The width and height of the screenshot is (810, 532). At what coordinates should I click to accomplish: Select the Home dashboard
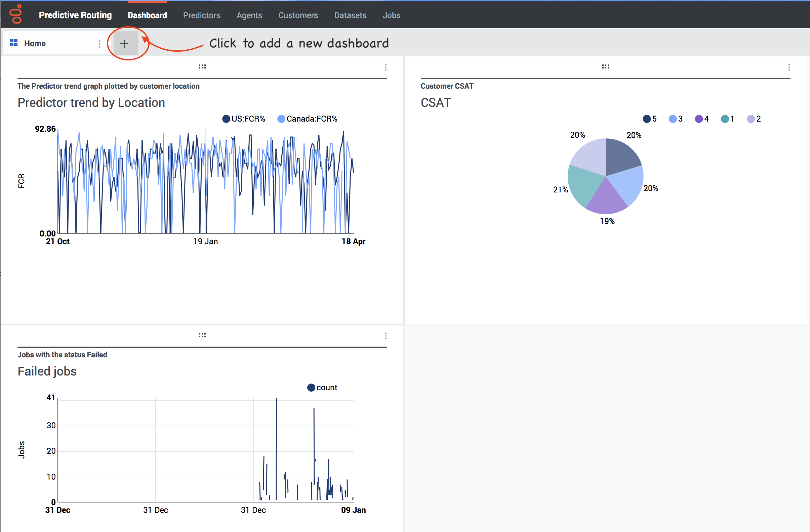[34, 43]
